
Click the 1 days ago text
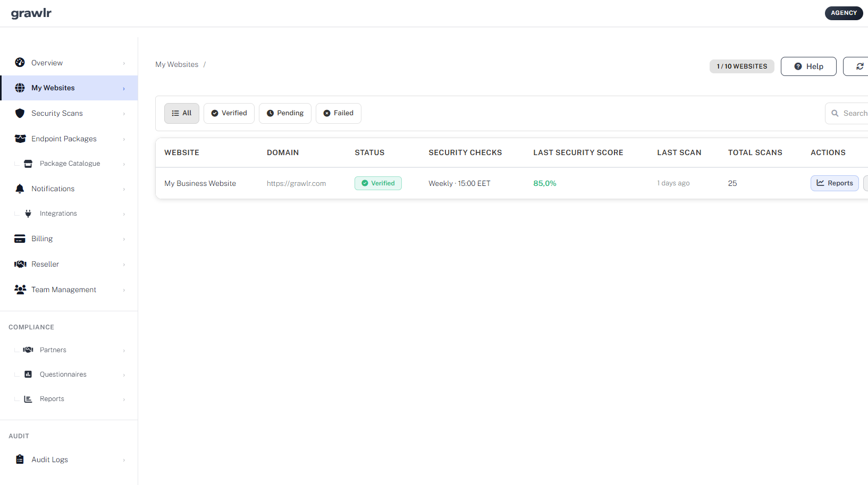coord(673,183)
